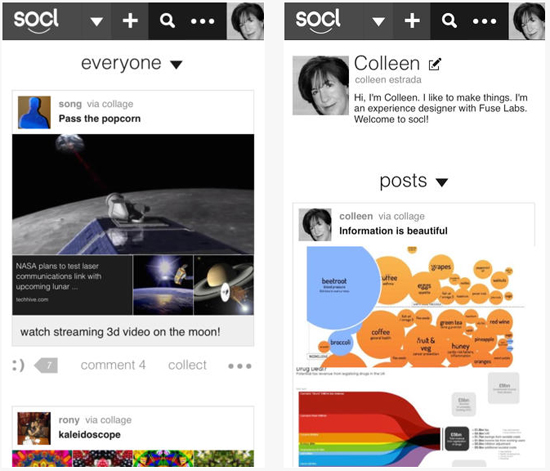The image size is (550, 471).
Task: Expand the everyone feed dropdown
Action: pos(176,65)
